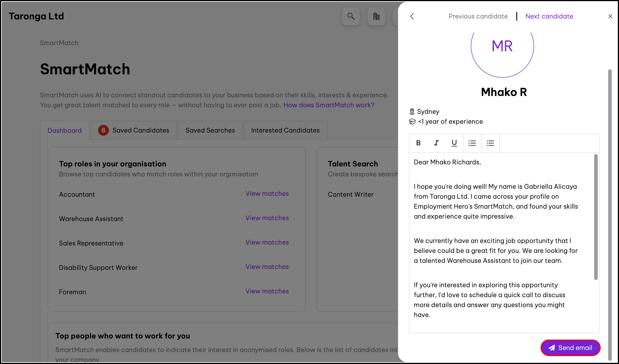Screen dimensions: 619x364
Task: Close the candidate panel with X
Action: click(610, 16)
